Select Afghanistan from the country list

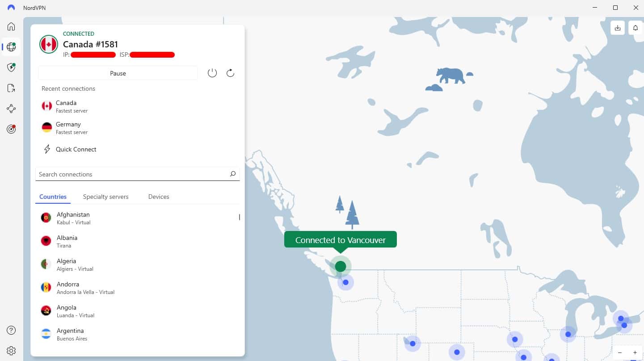click(138, 218)
